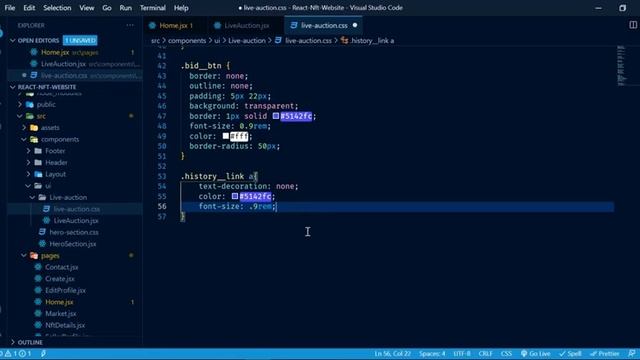Image resolution: width=640 pixels, height=360 pixels.
Task: Click the editor minimap
Action: tap(621, 65)
